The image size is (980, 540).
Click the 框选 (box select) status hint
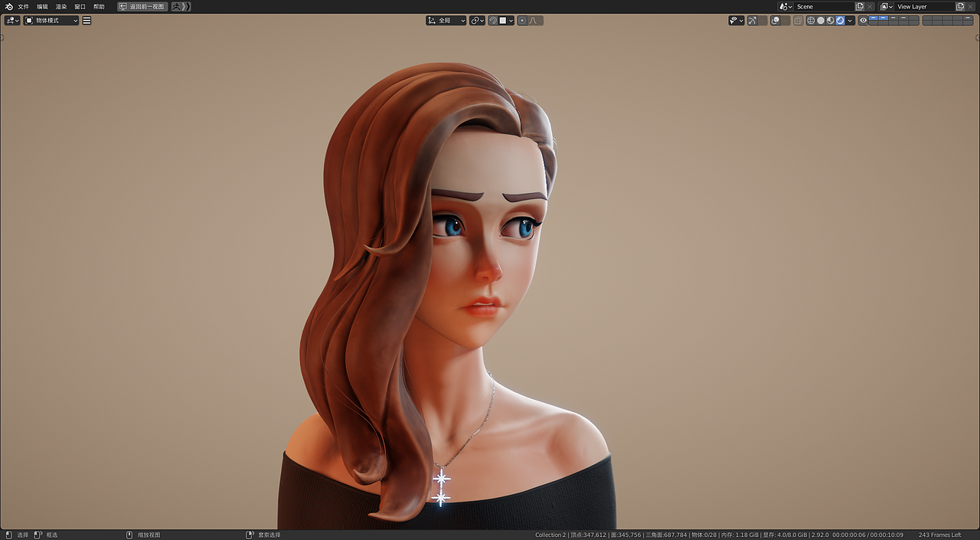tap(52, 535)
